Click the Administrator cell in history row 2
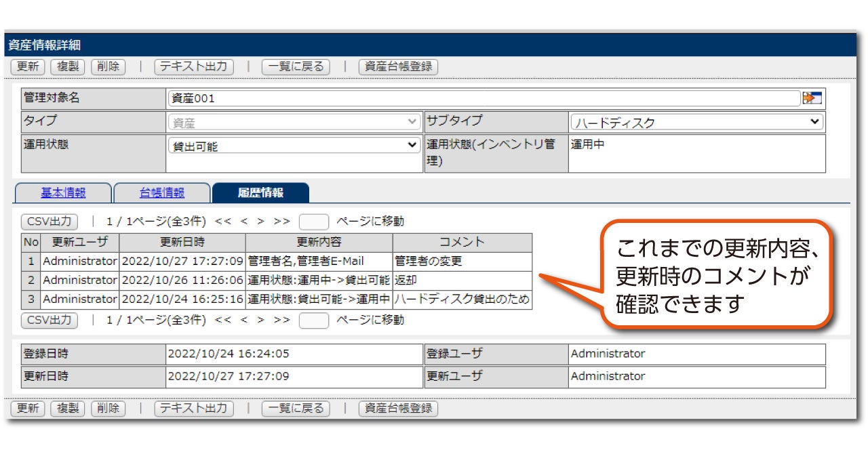Screen dimensions: 868x454 (x=80, y=280)
